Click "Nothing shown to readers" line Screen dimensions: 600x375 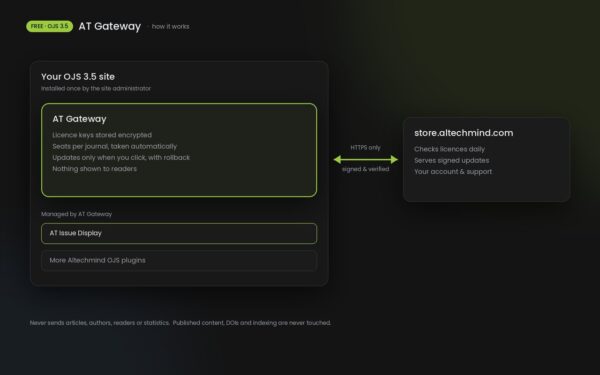click(x=94, y=169)
